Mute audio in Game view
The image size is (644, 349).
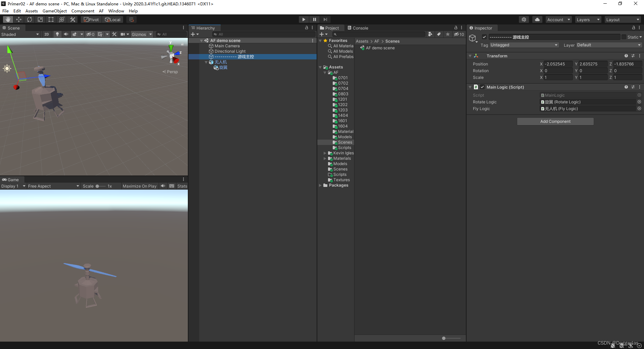point(163,186)
